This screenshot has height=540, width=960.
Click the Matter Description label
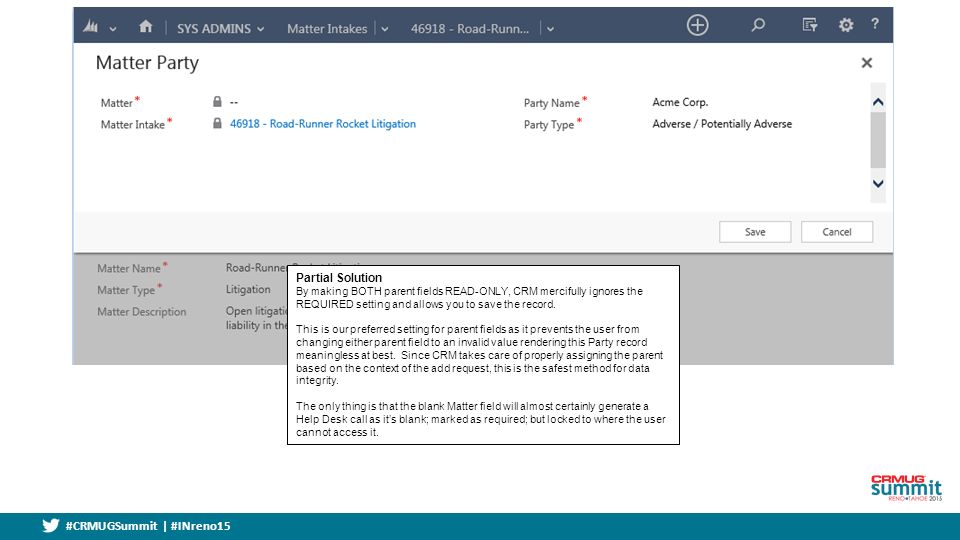(141, 312)
